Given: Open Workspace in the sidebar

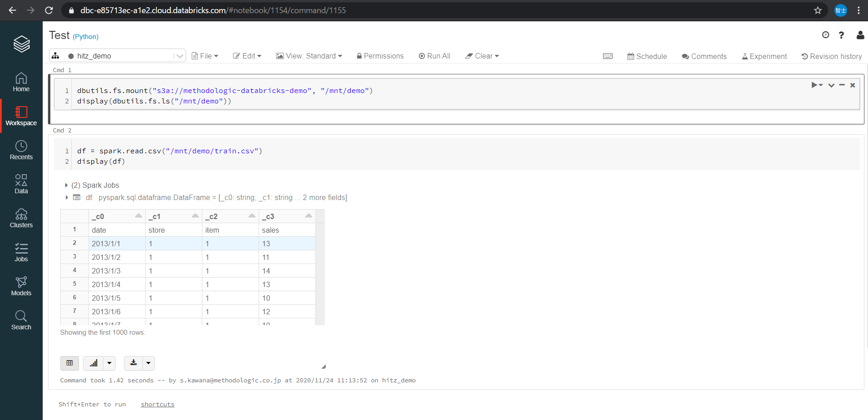Looking at the screenshot, I should 21,116.
